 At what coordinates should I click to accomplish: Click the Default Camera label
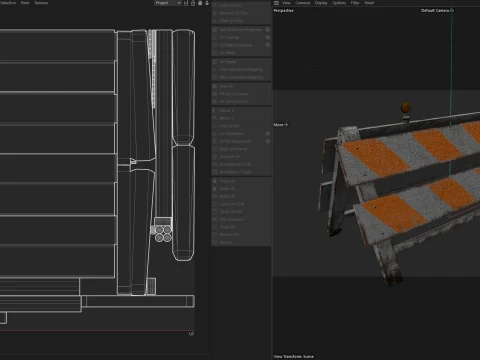(435, 10)
